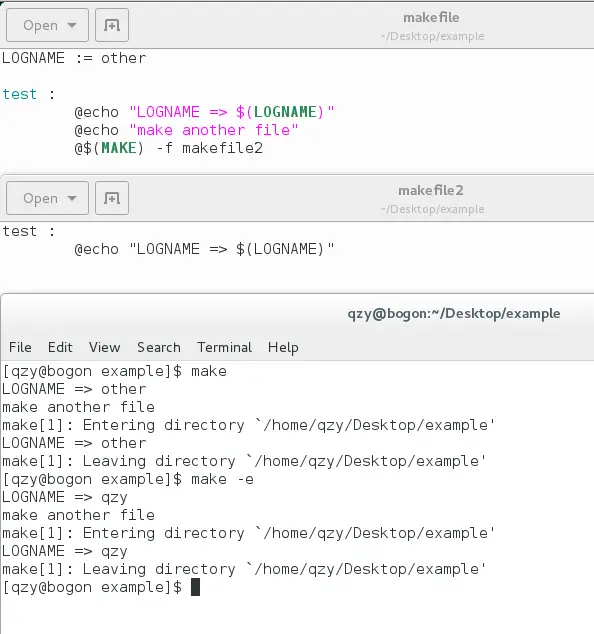Click the 'make -e' command line in terminal
594x634 pixels.
[x=128, y=479]
